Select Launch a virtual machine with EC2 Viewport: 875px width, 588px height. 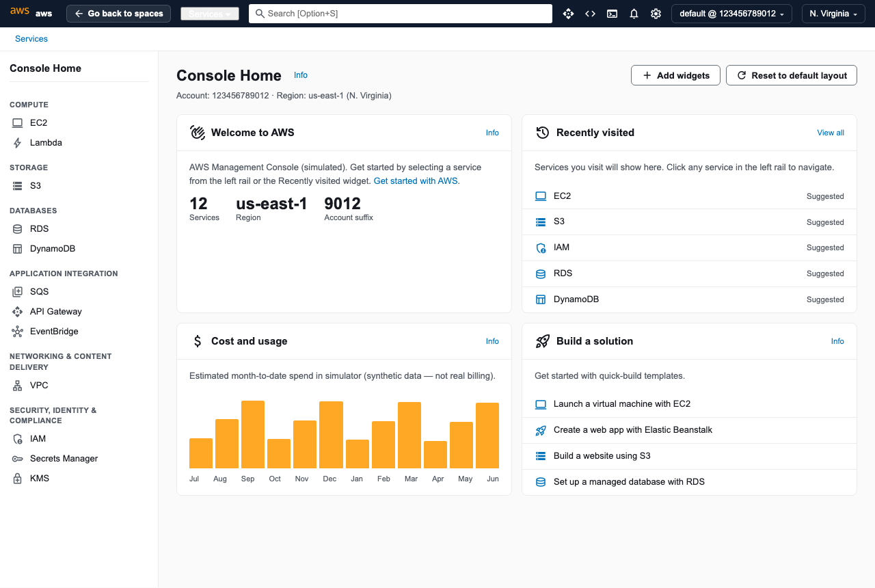(689, 404)
